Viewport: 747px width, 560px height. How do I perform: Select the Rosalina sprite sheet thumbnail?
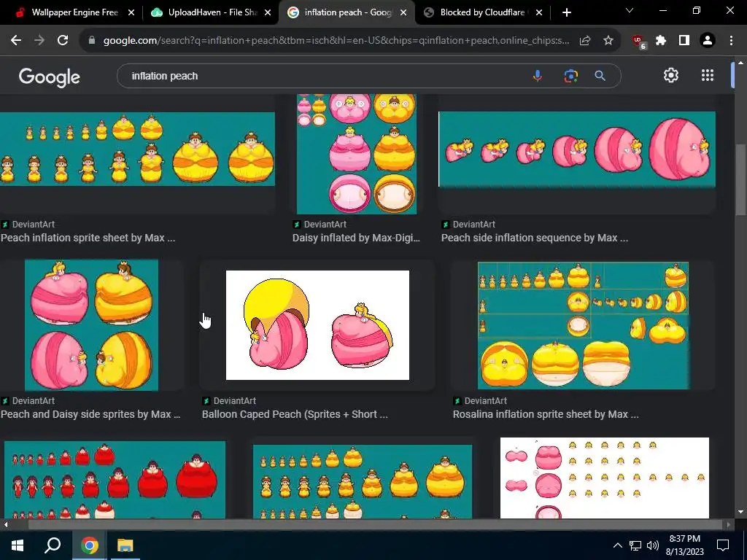pyautogui.click(x=583, y=326)
